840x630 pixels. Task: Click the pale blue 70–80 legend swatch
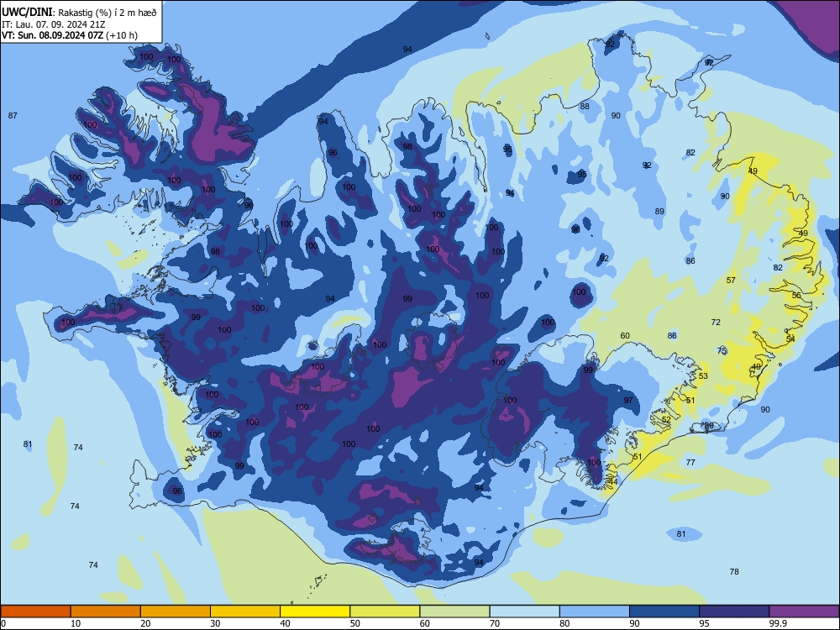point(524,612)
